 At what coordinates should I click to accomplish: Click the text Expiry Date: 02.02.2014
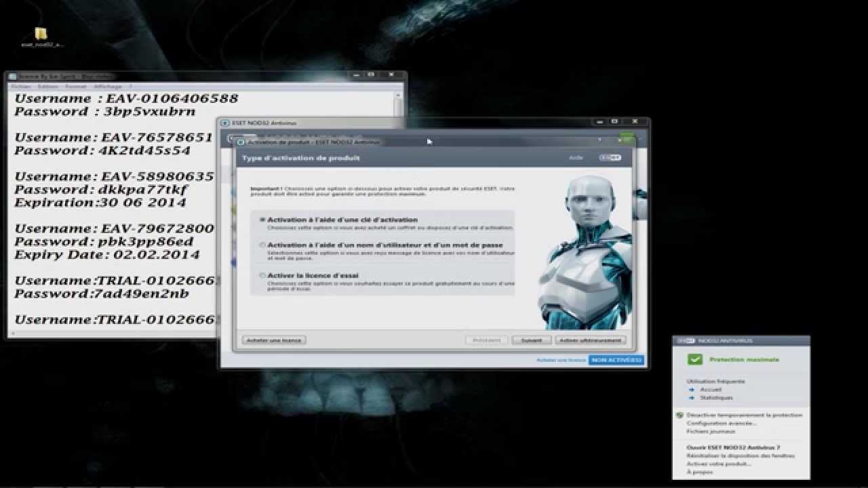(107, 255)
